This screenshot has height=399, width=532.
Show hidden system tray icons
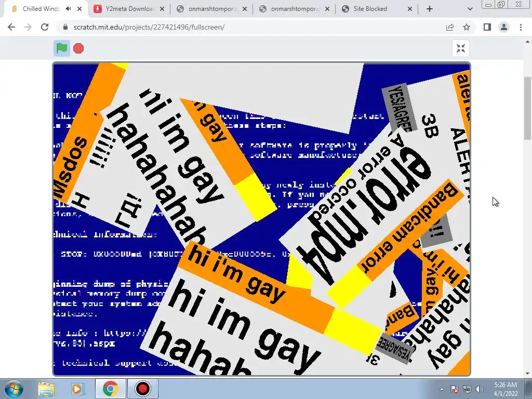(x=442, y=389)
